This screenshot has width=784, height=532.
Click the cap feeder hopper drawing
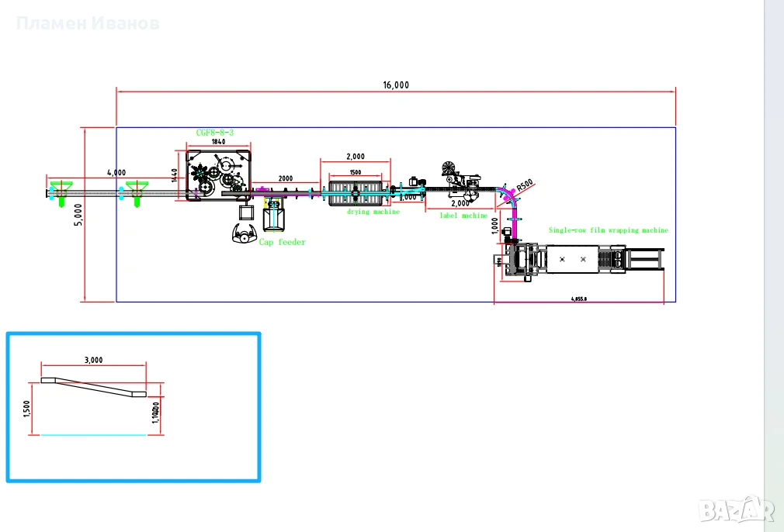pos(273,214)
